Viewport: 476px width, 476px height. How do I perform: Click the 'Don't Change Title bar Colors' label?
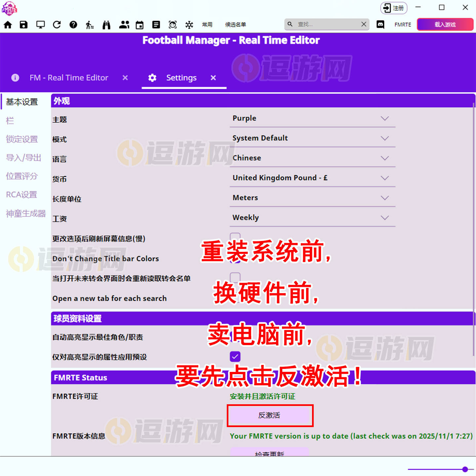(x=105, y=258)
